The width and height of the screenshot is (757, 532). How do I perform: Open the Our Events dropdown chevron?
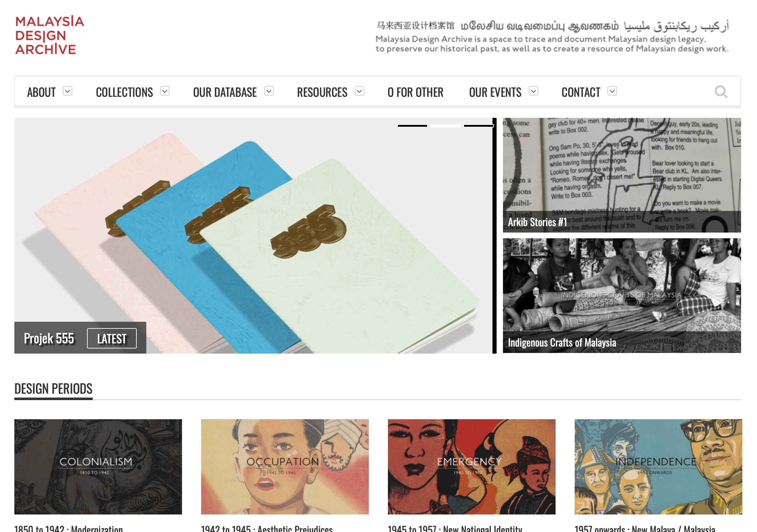pos(534,91)
